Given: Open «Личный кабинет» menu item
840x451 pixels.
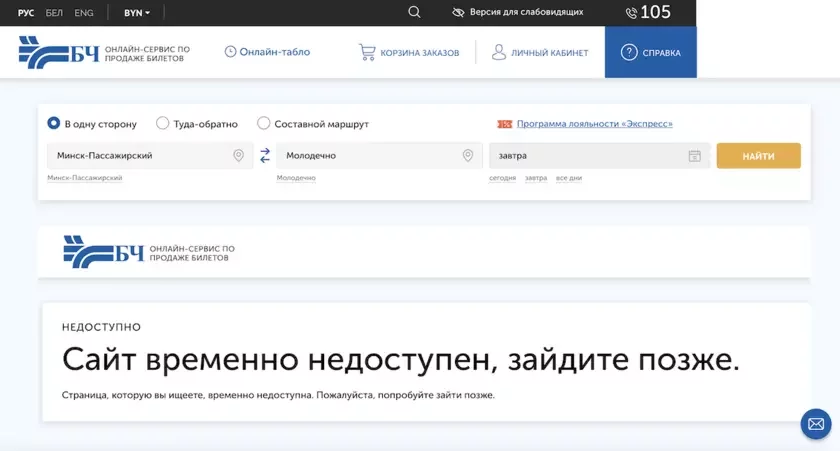Looking at the screenshot, I should [x=539, y=52].
